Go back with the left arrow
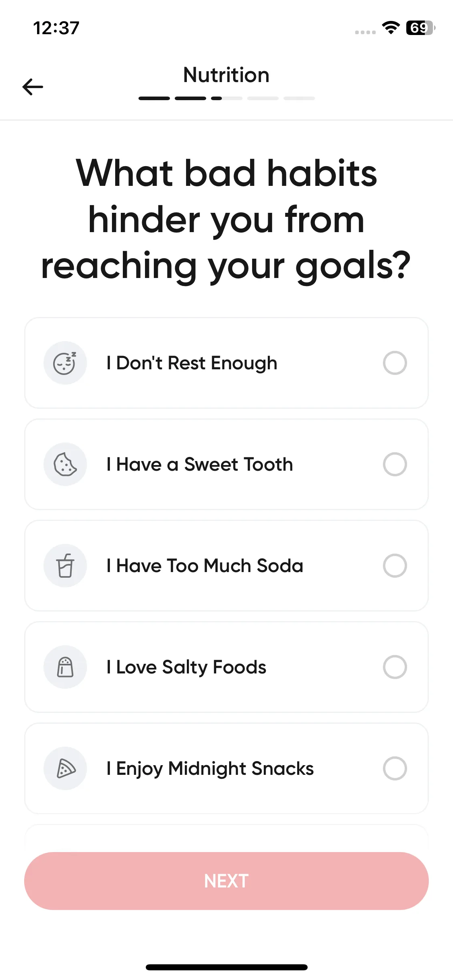 pos(33,87)
